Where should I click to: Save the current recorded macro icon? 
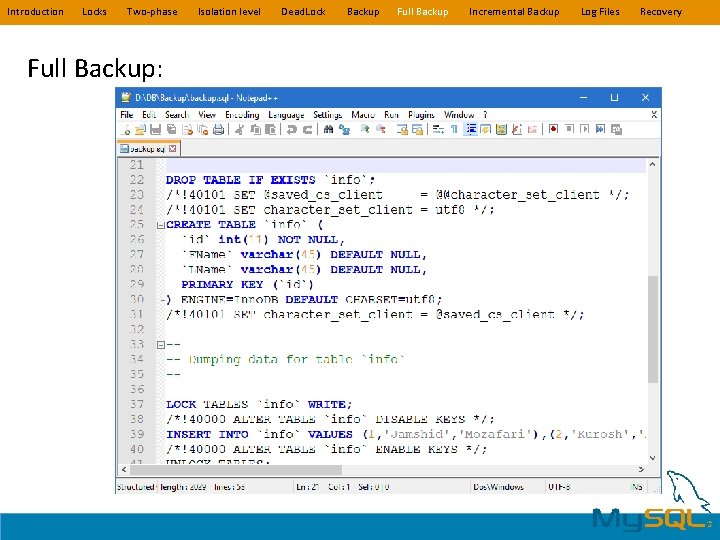click(616, 129)
